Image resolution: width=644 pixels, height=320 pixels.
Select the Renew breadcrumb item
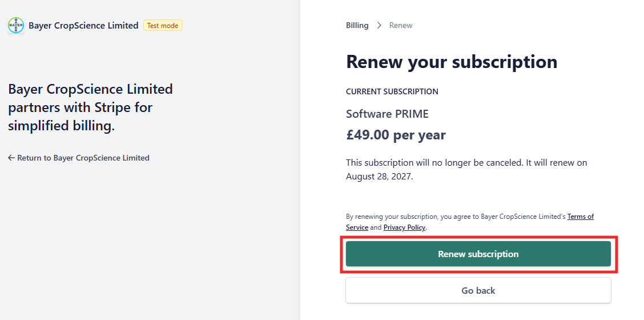pos(401,26)
